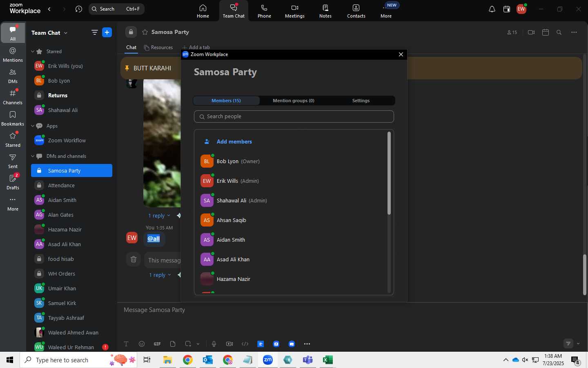This screenshot has height=368, width=588.
Task: Open the notifications bell
Action: pos(492,9)
